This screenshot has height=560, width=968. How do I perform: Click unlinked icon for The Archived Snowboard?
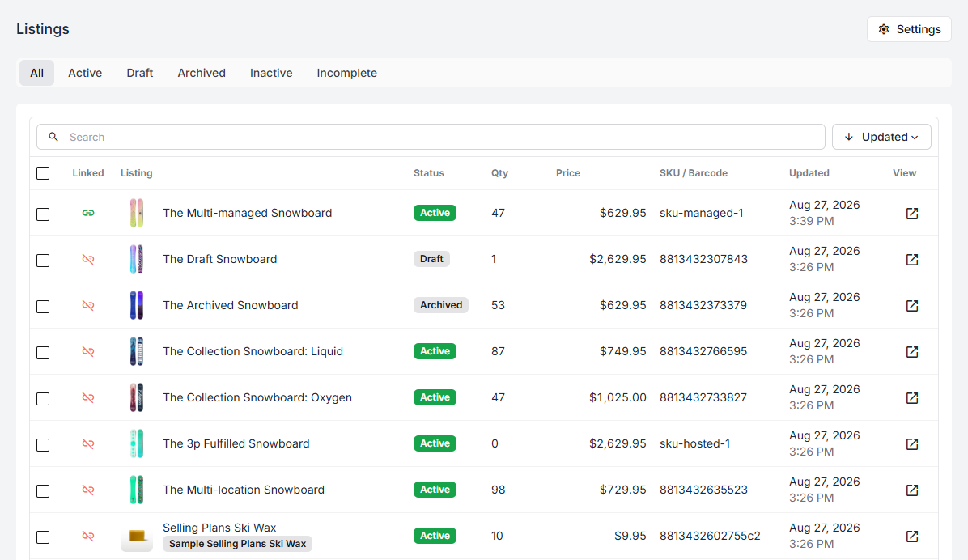[x=88, y=305]
